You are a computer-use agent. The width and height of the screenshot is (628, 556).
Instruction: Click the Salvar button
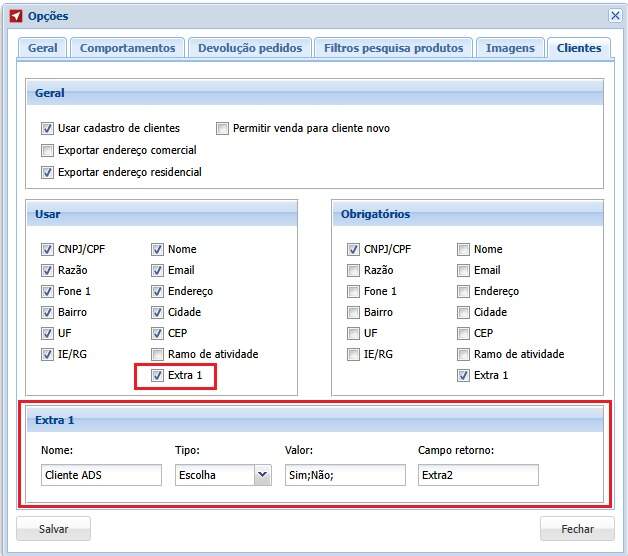click(x=53, y=529)
